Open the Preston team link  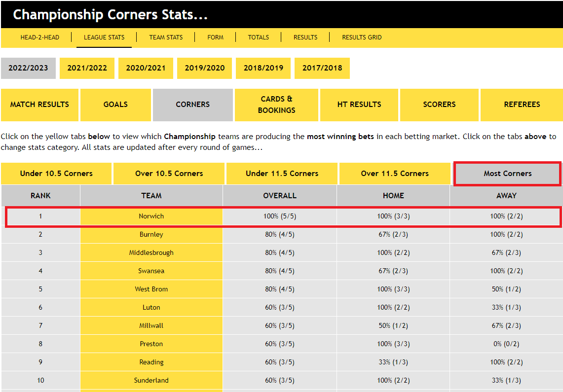point(151,344)
